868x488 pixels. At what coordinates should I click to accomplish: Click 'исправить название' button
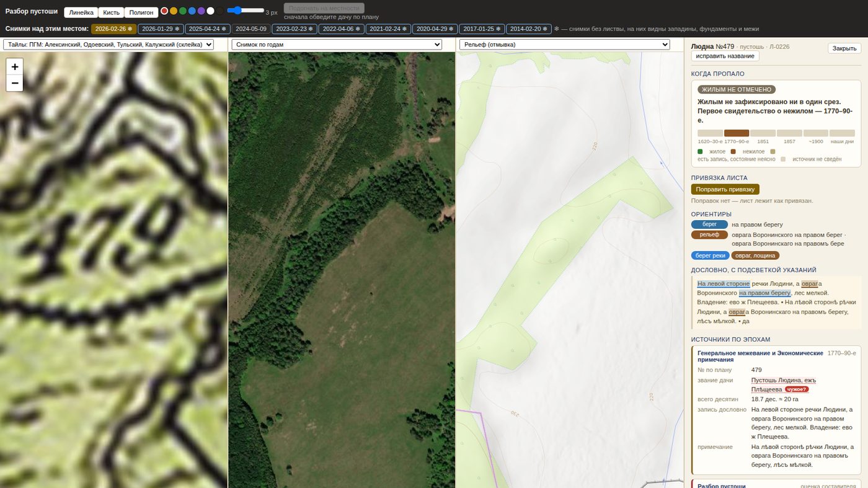(x=725, y=56)
